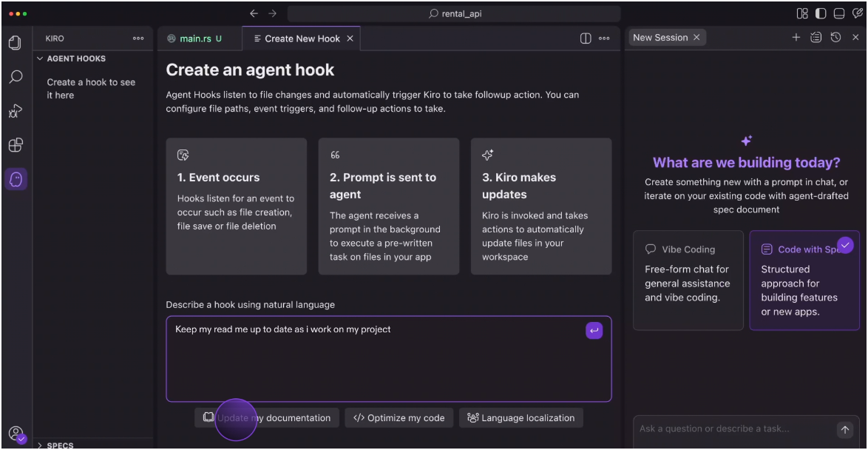The width and height of the screenshot is (868, 450).
Task: Send the chat message with the up arrow button
Action: 845,429
